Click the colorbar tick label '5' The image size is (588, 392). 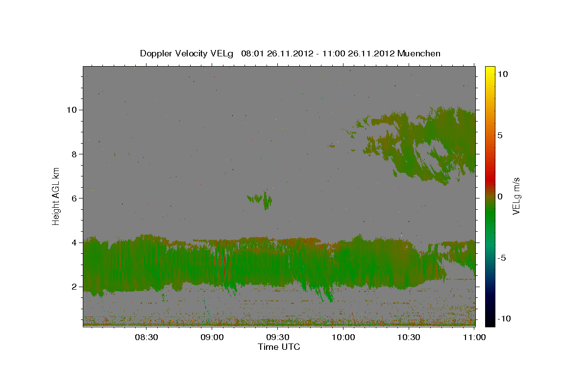coord(499,135)
